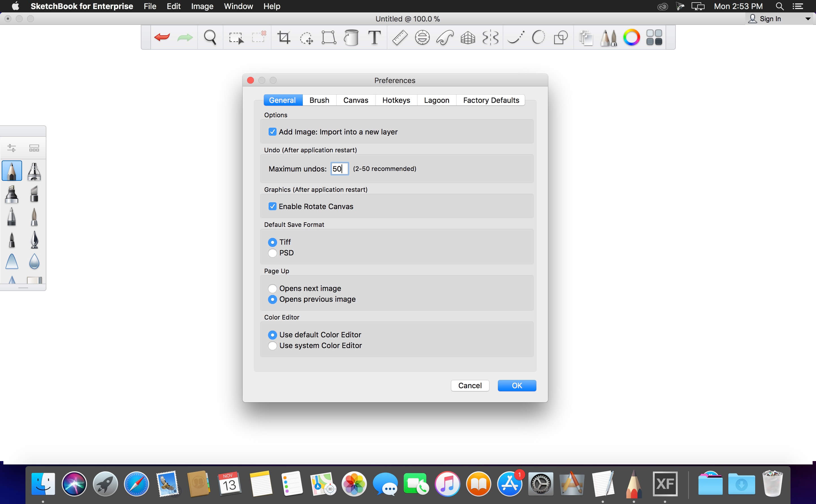Close the Preferences dialog
816x504 pixels.
click(251, 80)
